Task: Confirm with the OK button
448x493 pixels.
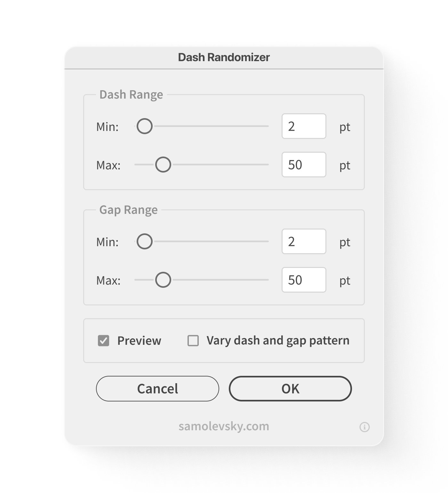Action: (290, 389)
